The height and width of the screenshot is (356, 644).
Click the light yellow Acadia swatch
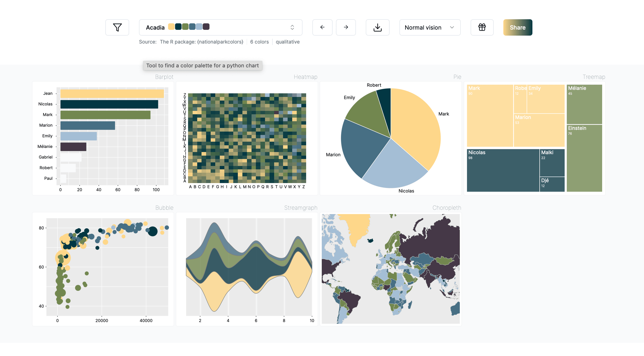(x=171, y=27)
